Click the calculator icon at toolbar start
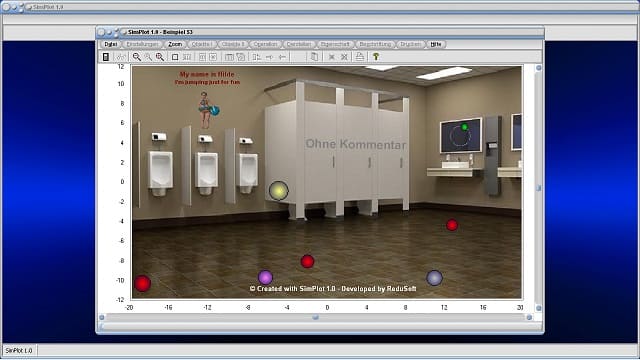 point(106,57)
